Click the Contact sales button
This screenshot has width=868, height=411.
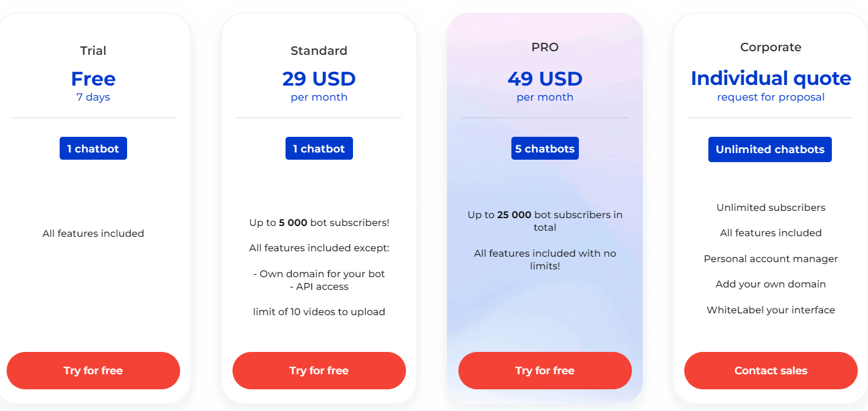point(770,371)
